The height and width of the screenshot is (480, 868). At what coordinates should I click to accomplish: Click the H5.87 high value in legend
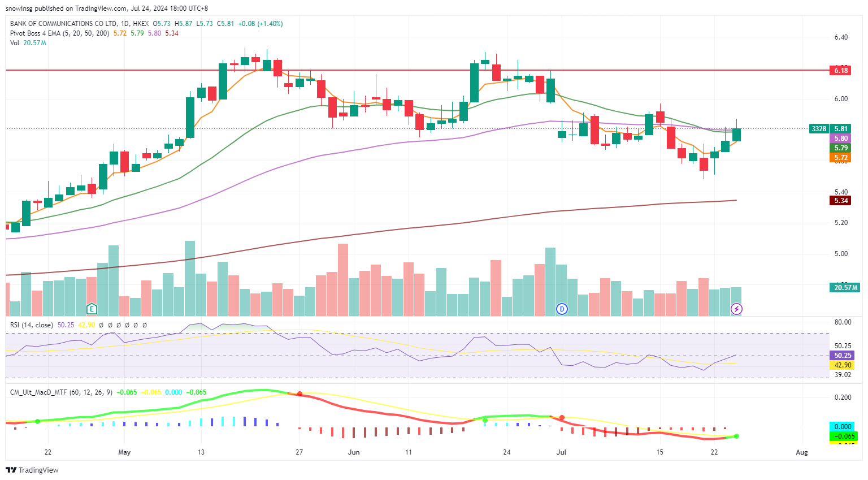point(184,24)
